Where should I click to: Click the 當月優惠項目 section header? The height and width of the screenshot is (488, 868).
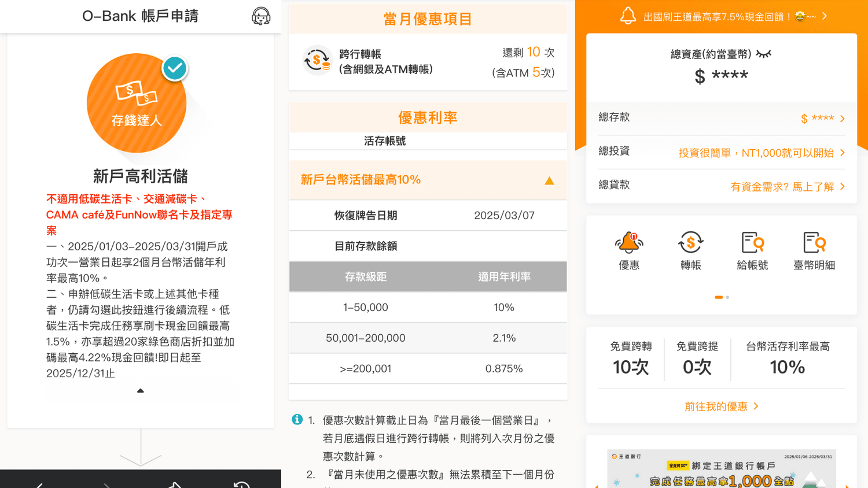tap(428, 19)
